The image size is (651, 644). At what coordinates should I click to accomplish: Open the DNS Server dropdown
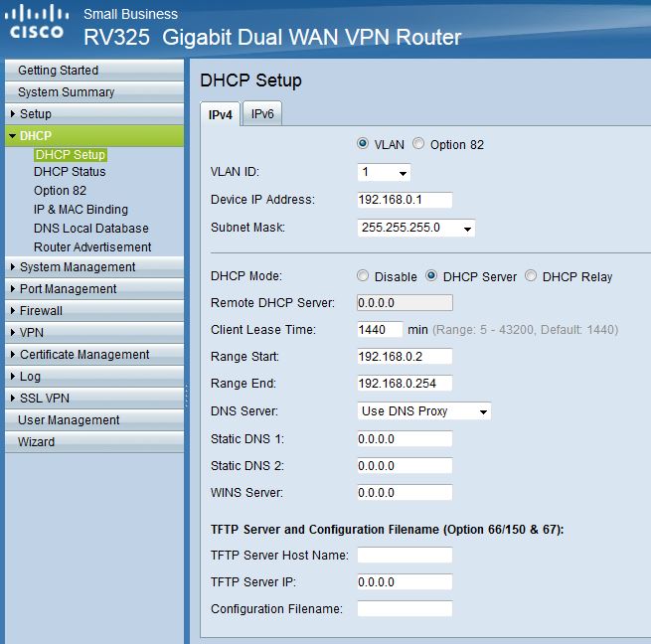tap(424, 411)
